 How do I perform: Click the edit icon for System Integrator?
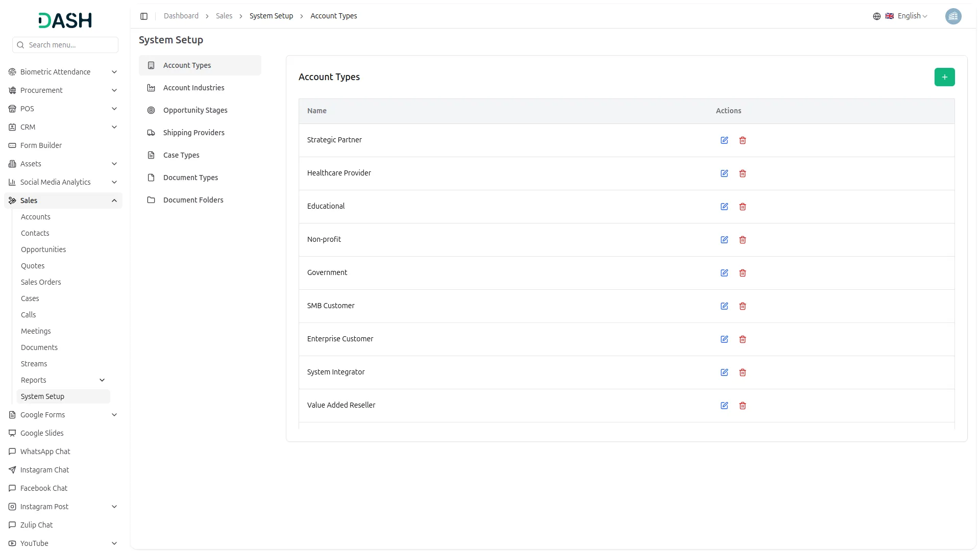(724, 372)
